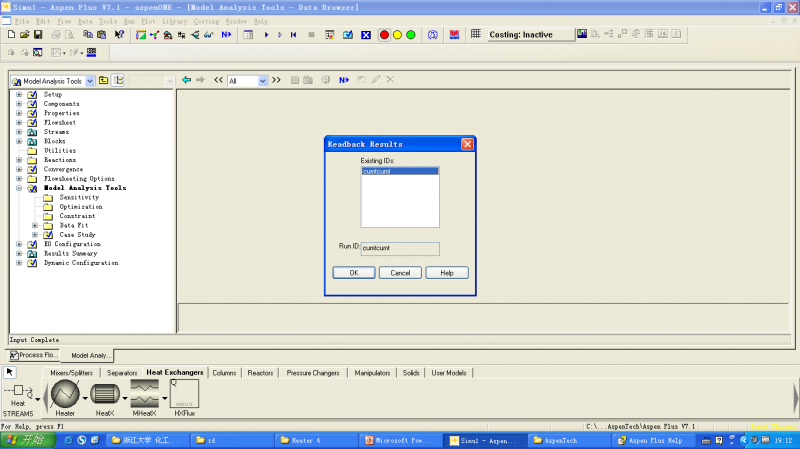This screenshot has width=800, height=449.
Task: Open the Setup forms toolbar icon
Action: point(141,35)
